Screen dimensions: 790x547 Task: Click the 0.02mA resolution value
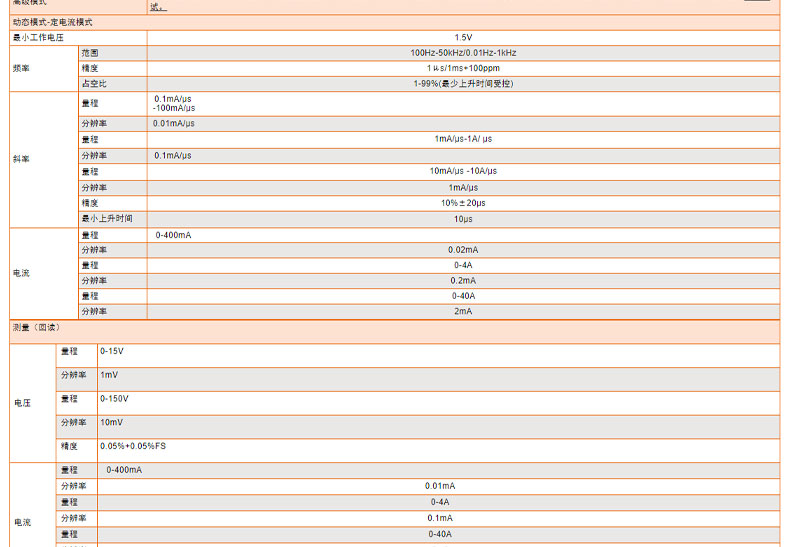463,250
